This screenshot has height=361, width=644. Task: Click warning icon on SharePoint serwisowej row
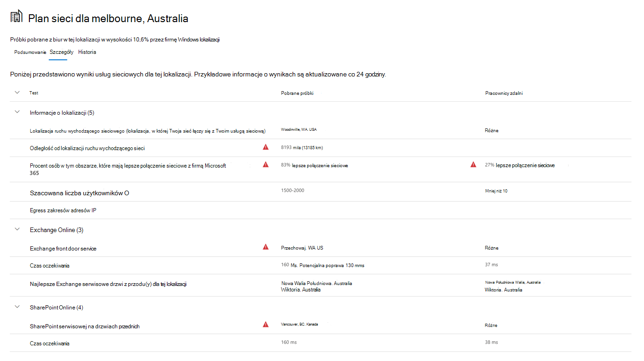click(x=265, y=324)
